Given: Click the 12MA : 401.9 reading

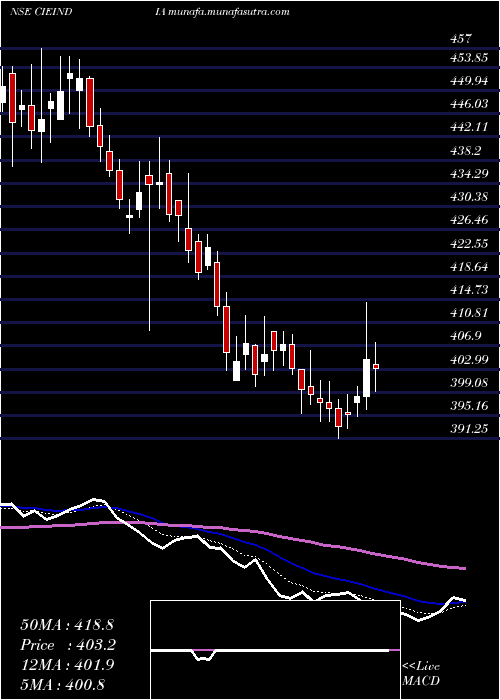Looking at the screenshot, I should (67, 665).
